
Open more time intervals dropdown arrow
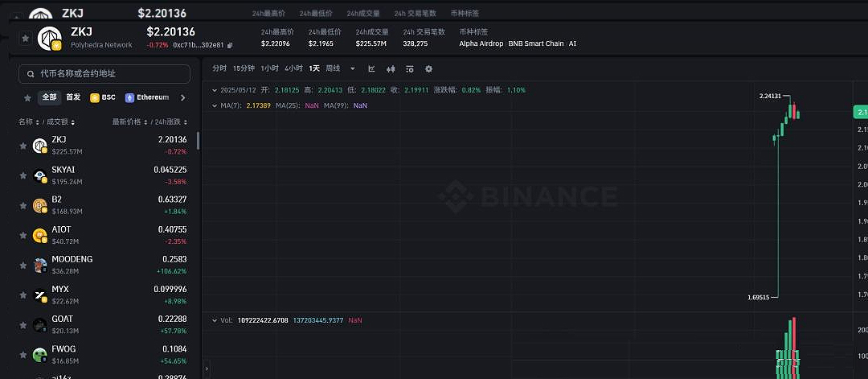coord(353,68)
